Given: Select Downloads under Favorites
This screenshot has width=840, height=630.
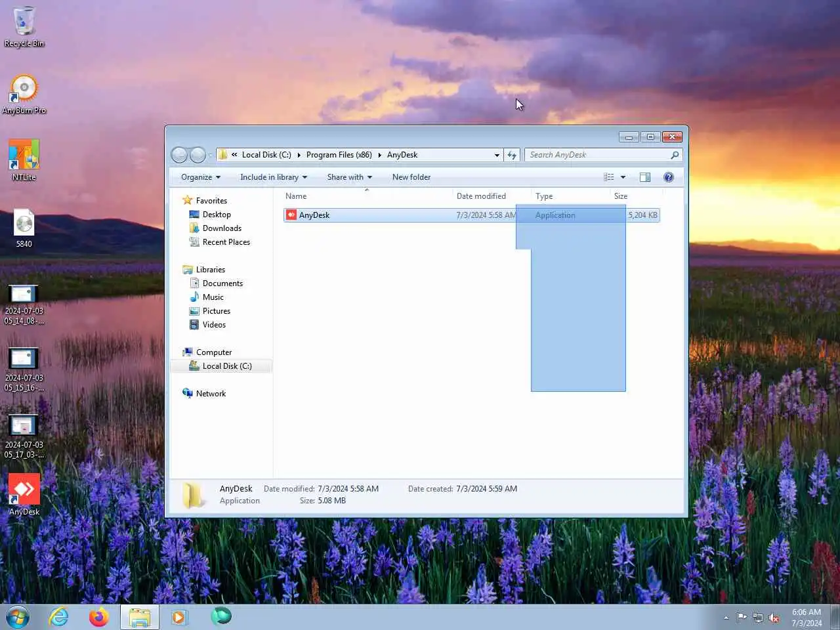Looking at the screenshot, I should [222, 228].
